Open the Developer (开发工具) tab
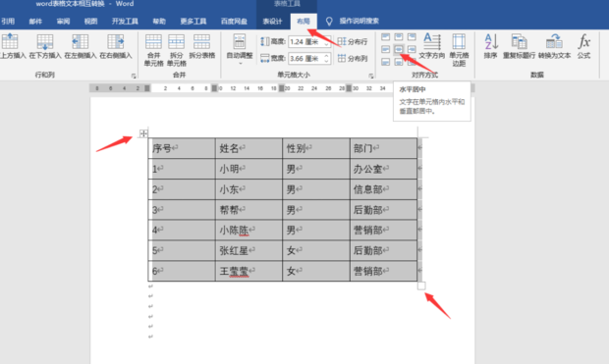609x364 pixels. (125, 21)
